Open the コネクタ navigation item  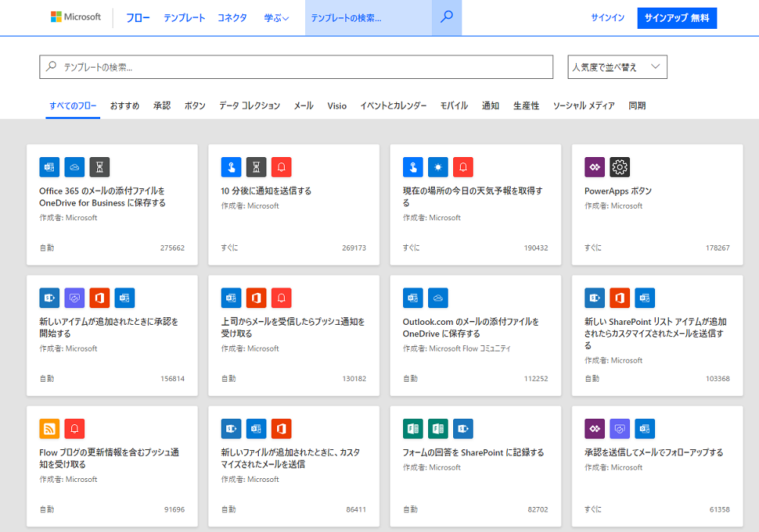pyautogui.click(x=232, y=17)
